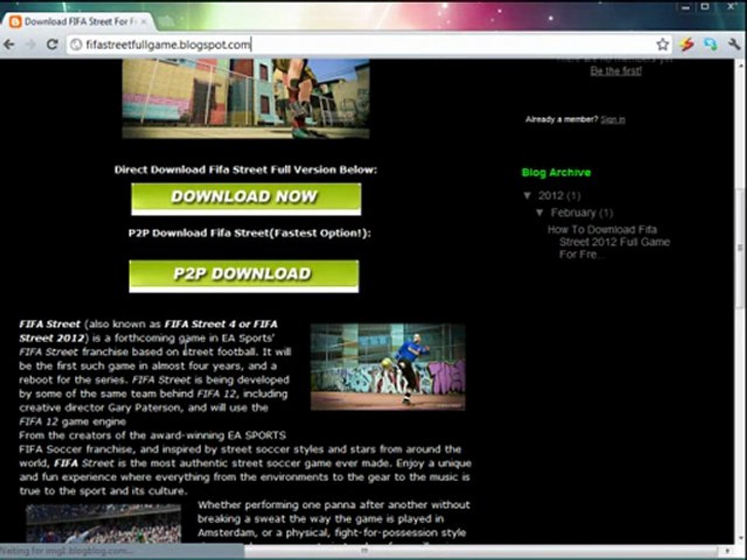Click the Blog Archive heading
This screenshot has width=747, height=560.
pyautogui.click(x=556, y=173)
